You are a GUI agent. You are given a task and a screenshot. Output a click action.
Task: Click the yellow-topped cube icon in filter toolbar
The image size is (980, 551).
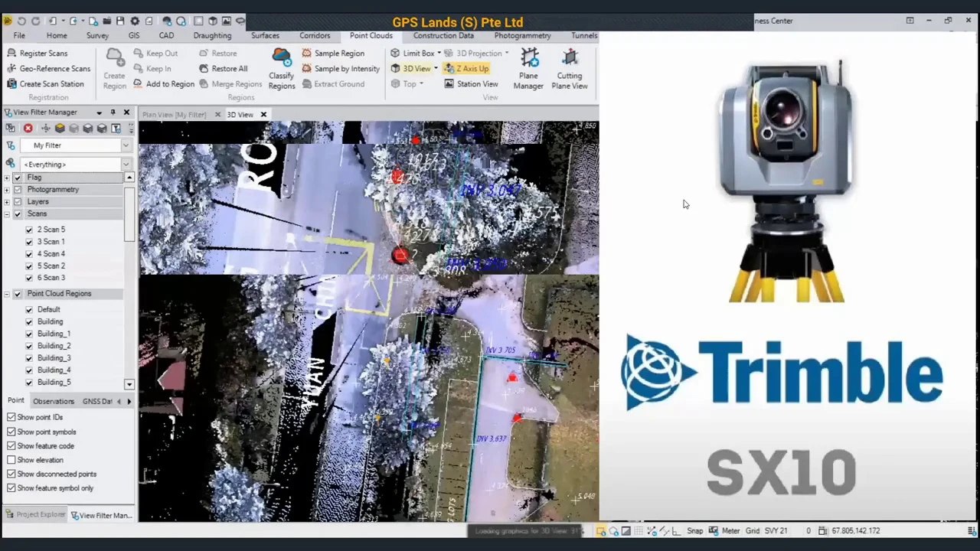(60, 129)
